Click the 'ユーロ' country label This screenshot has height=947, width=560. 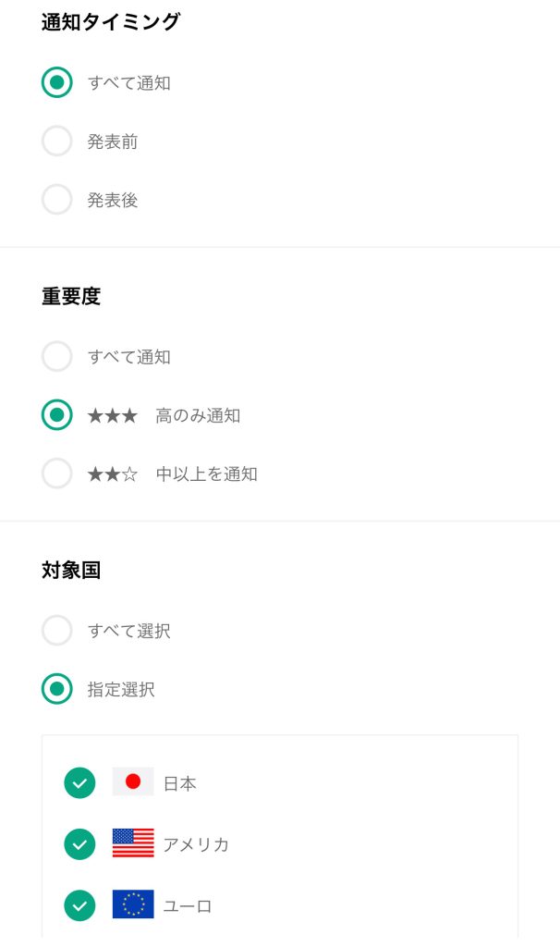point(188,905)
